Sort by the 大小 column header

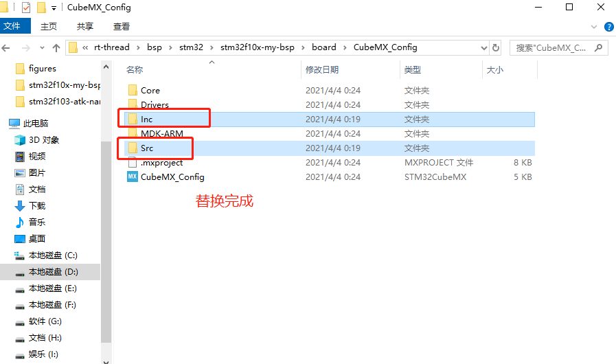click(495, 69)
